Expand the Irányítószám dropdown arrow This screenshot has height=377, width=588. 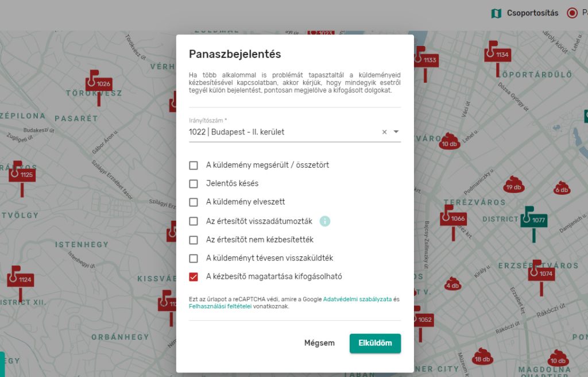[396, 132]
